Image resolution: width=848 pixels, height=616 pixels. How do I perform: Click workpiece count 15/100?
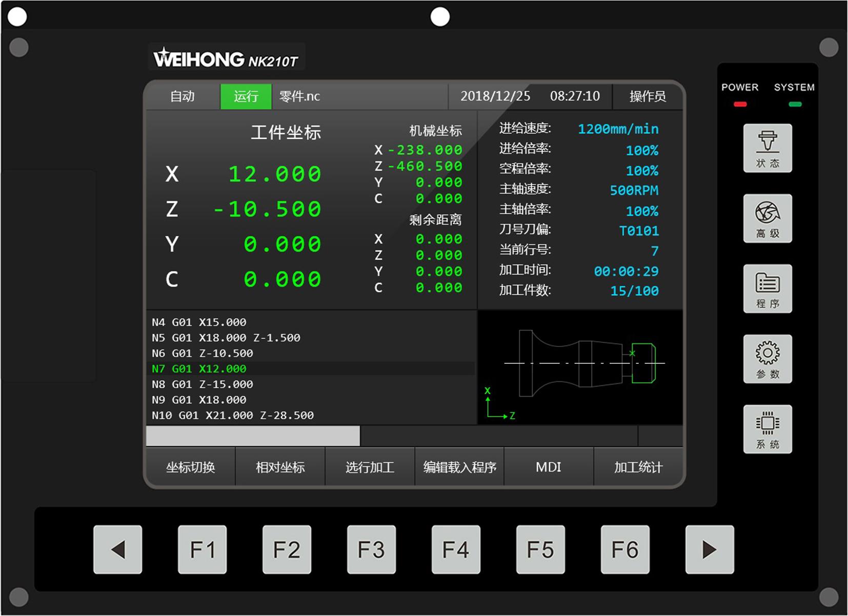click(635, 291)
